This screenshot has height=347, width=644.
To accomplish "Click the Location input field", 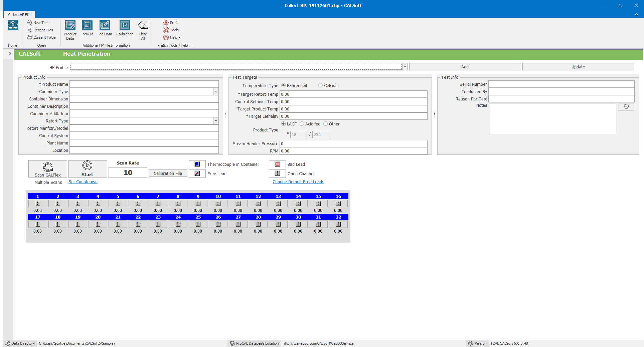I will (x=144, y=150).
